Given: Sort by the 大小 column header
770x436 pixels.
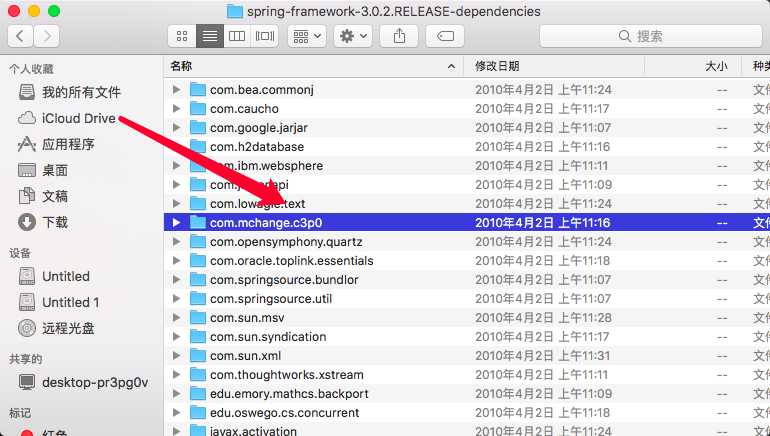Looking at the screenshot, I should [x=693, y=66].
